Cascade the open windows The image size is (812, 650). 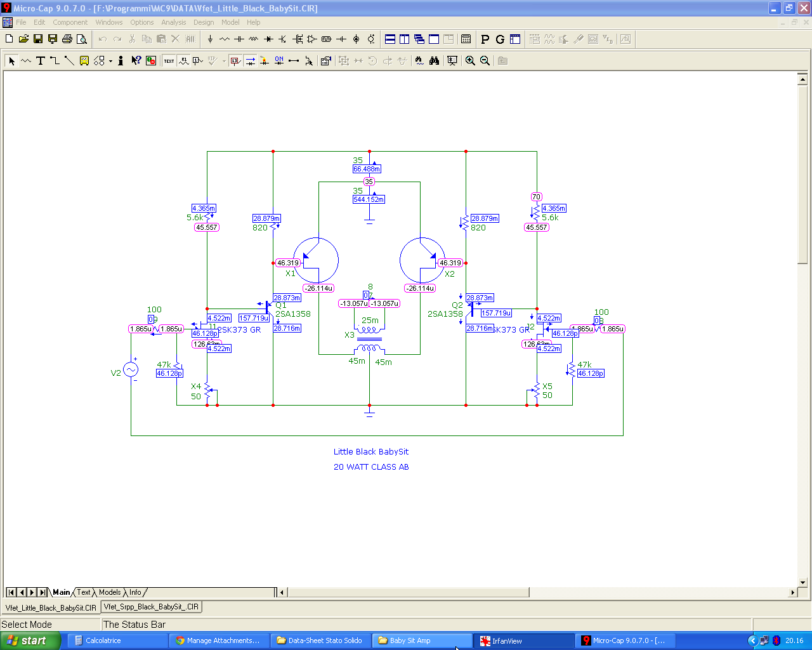419,39
